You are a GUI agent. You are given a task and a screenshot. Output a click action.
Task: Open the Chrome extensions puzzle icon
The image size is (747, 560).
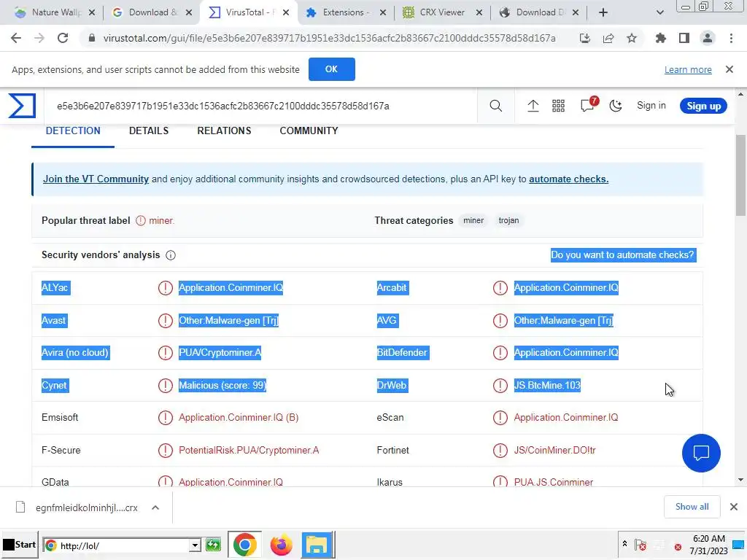click(x=660, y=38)
